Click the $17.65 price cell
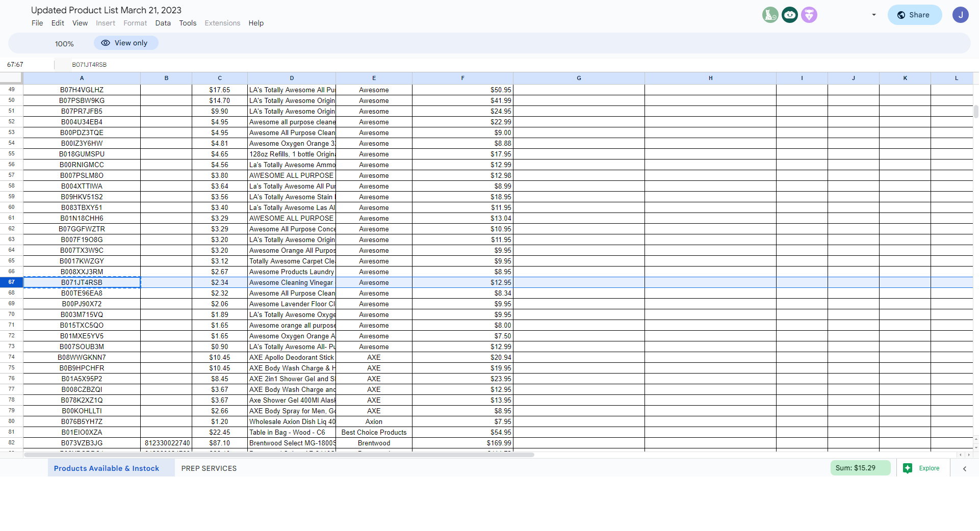Viewport: 980px width, 531px height. click(220, 90)
